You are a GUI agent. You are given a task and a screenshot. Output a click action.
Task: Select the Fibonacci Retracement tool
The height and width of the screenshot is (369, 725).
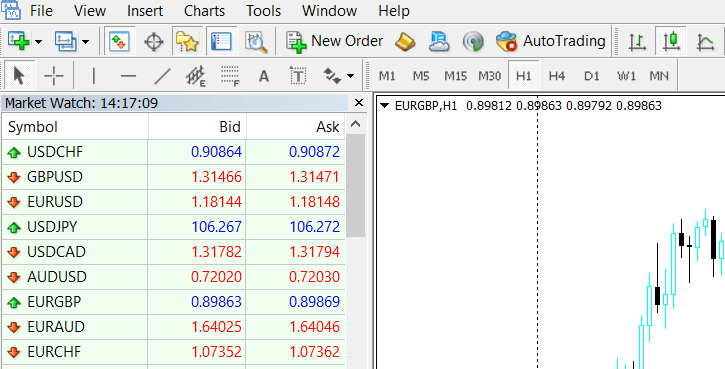click(x=230, y=75)
